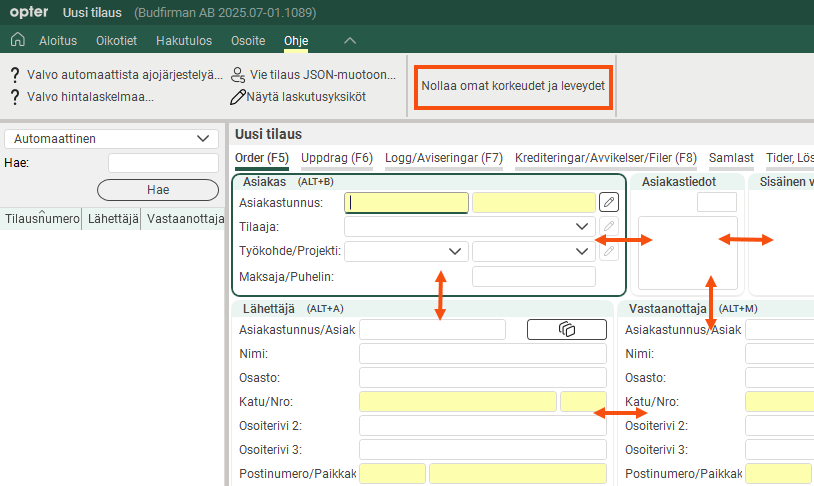Select the Logg/Aviseringar (F7) tab
This screenshot has width=814, height=486.
coord(443,158)
